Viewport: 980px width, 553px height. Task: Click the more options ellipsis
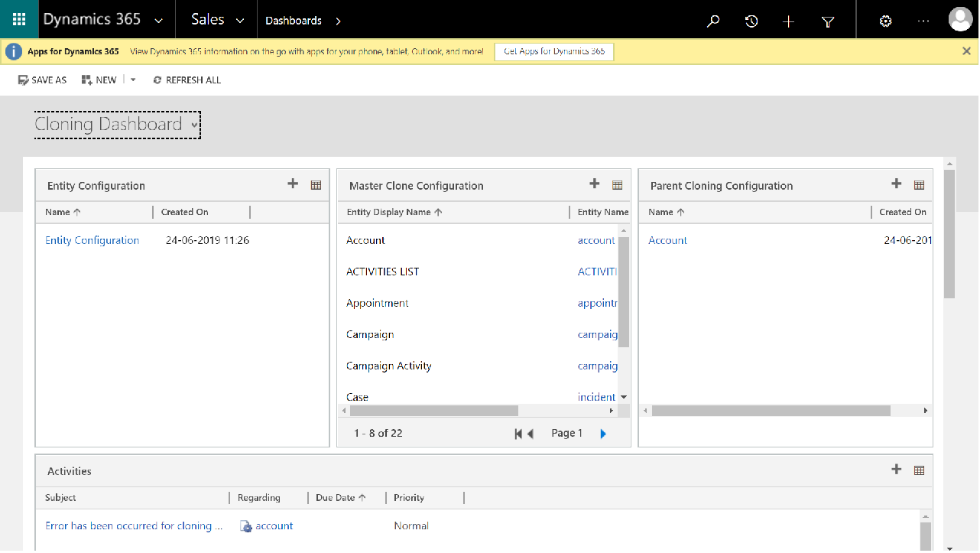[923, 21]
